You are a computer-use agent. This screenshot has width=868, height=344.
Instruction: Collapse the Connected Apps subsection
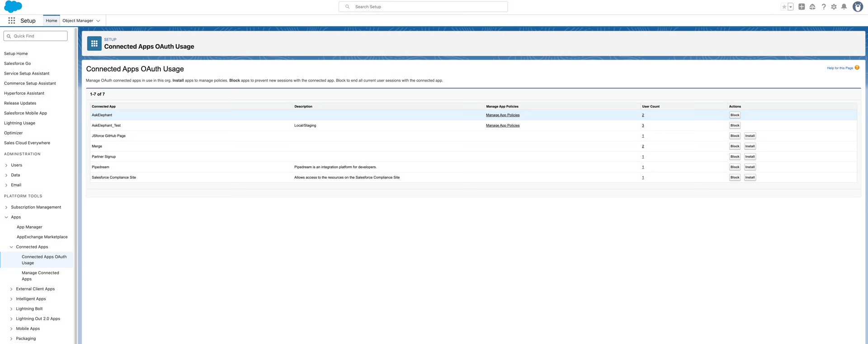point(11,247)
